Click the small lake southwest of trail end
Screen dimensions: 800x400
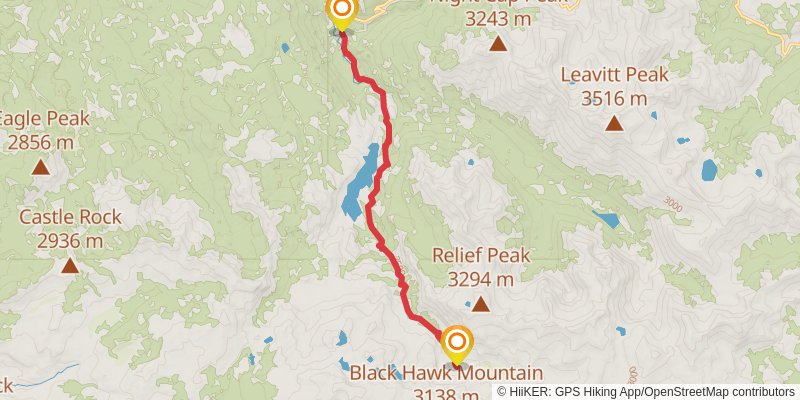(x=342, y=338)
